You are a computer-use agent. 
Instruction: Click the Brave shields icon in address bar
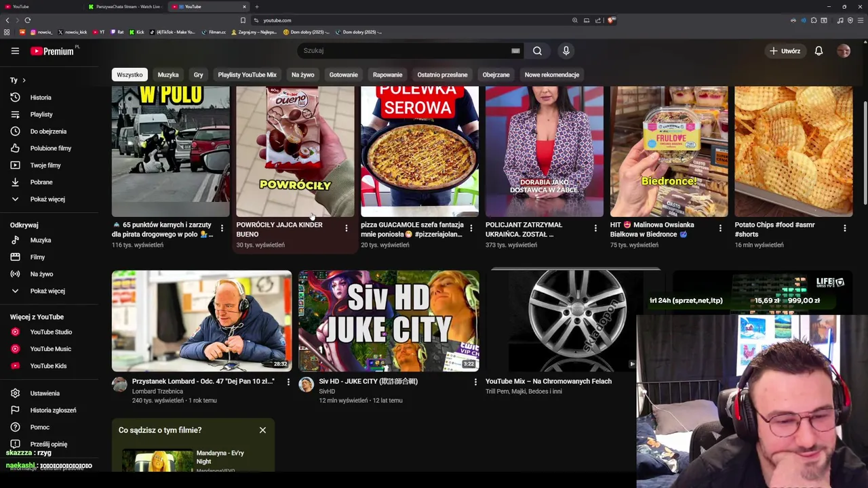pos(611,20)
